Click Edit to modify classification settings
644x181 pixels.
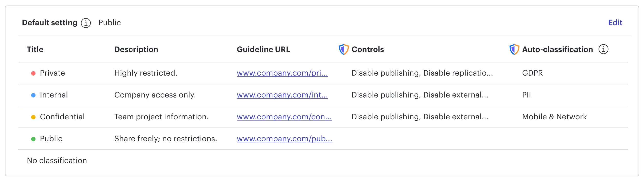pyautogui.click(x=615, y=23)
